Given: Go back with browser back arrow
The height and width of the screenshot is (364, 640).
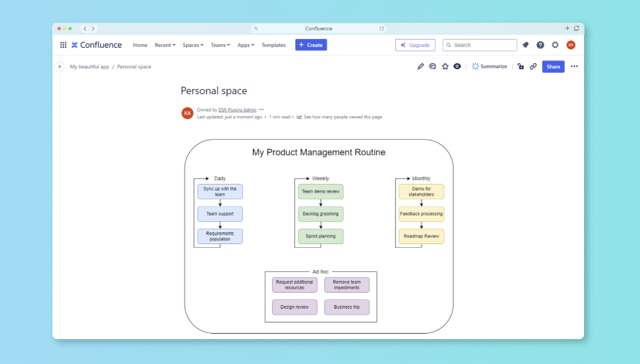Looking at the screenshot, I should click(x=85, y=29).
